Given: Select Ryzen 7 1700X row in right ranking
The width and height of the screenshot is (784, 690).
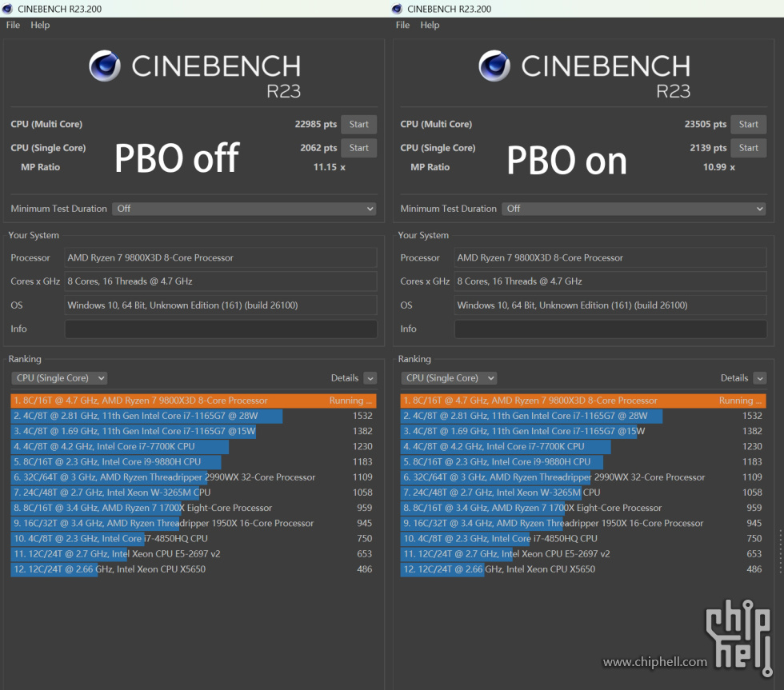Looking at the screenshot, I should click(x=583, y=509).
